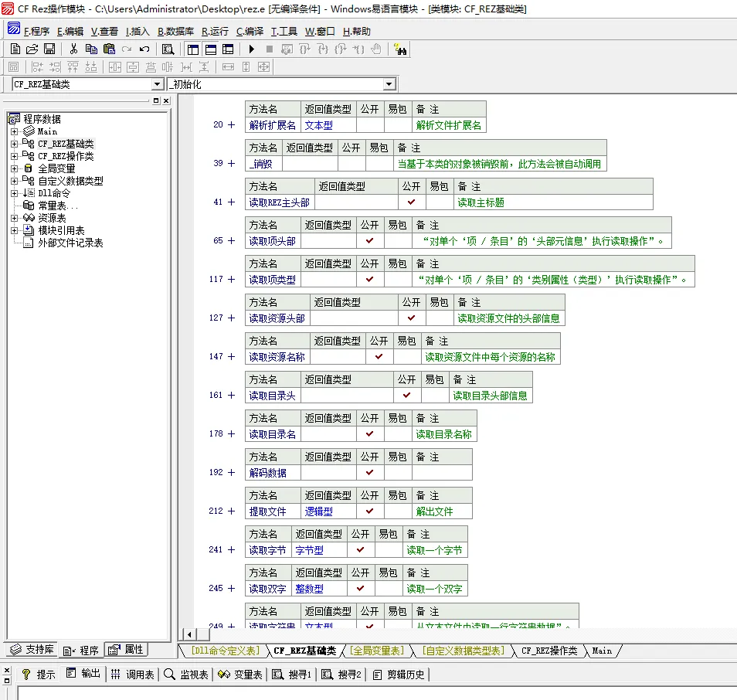Expand the 解析扩展名 method at line 20

231,125
